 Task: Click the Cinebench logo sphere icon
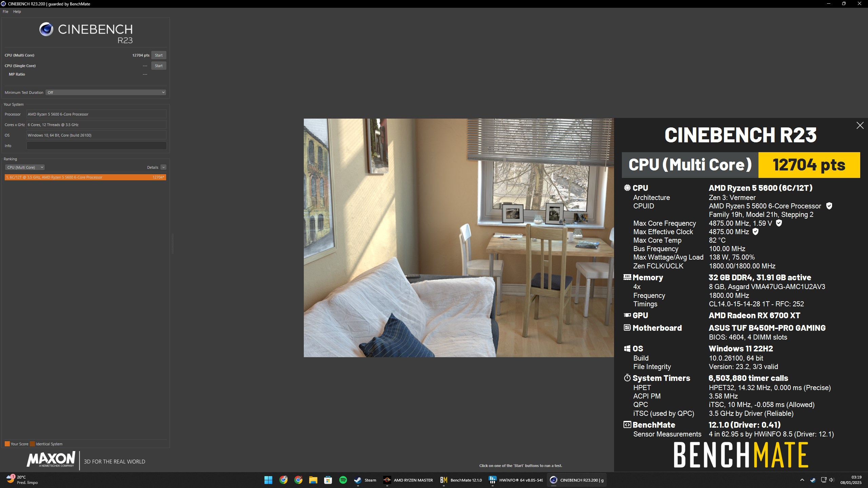[46, 29]
